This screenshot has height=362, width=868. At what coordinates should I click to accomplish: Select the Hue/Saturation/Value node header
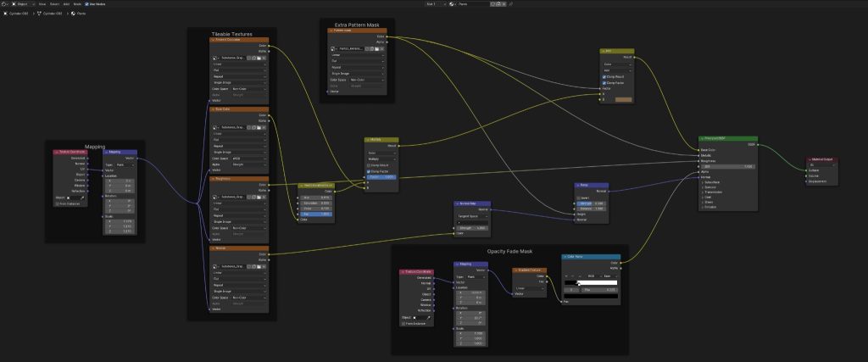tap(316, 185)
